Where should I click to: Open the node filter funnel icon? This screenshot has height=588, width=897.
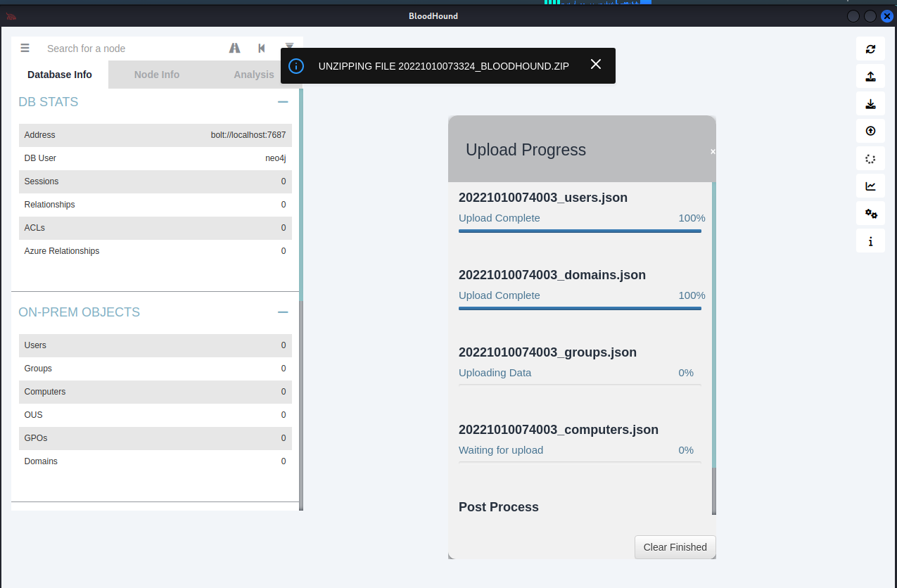[x=289, y=47]
